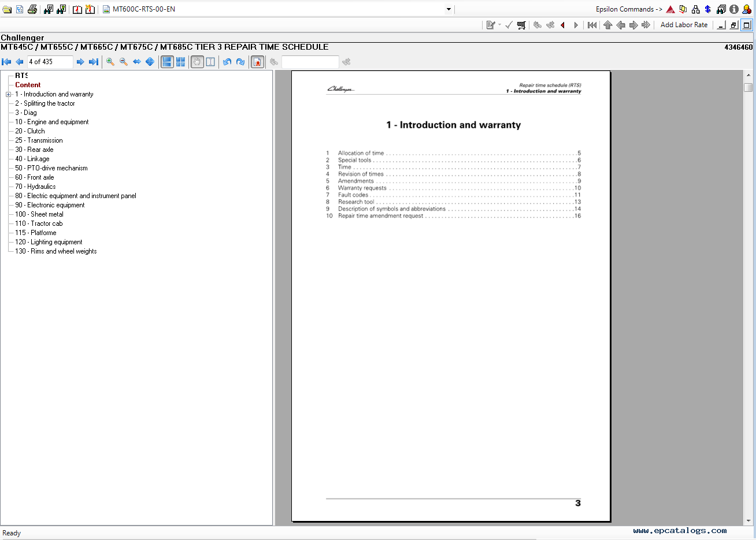Rotate page clockwise

[240, 62]
